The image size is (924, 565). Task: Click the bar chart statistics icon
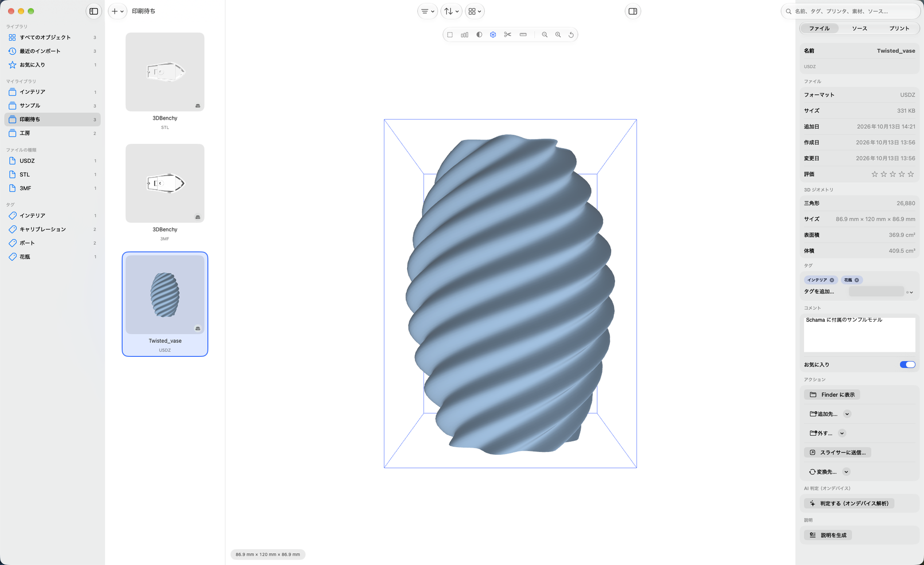tap(464, 35)
